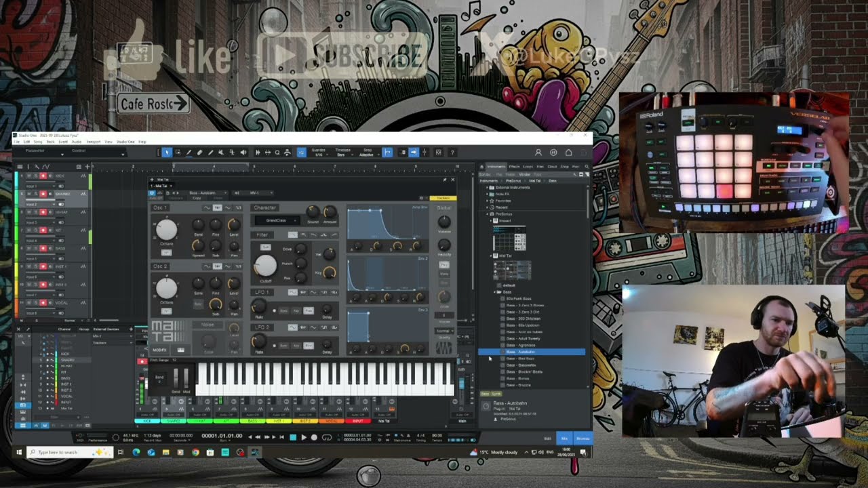
Task: Click the Osc 1 Octave knob
Action: pos(166,230)
